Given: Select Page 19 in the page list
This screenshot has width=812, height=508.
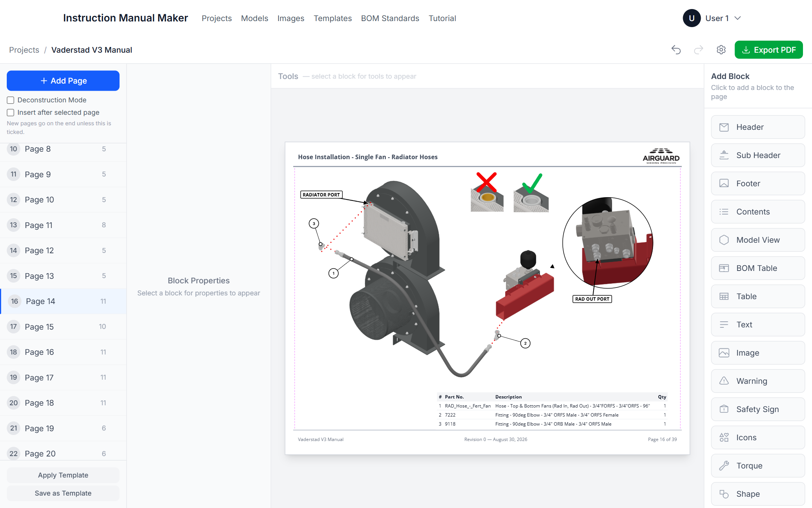Looking at the screenshot, I should (x=63, y=428).
